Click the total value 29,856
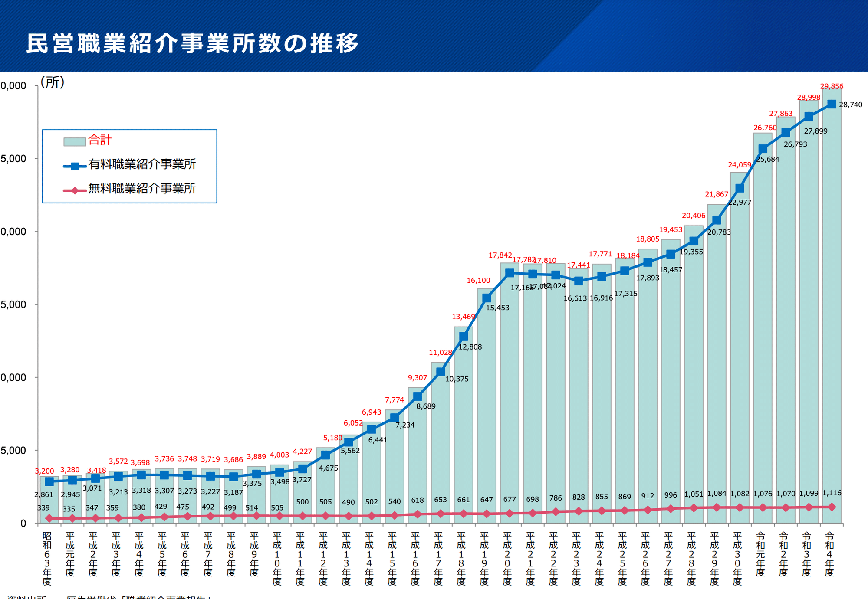868x599 pixels. [x=832, y=86]
